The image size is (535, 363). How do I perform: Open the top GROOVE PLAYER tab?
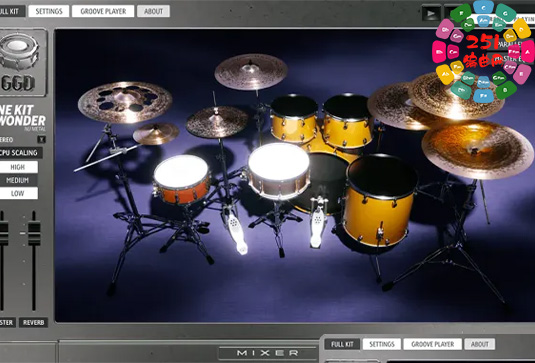(103, 11)
